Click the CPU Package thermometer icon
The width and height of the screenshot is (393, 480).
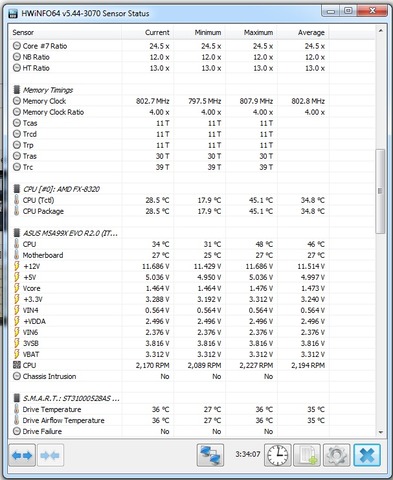(x=17, y=211)
